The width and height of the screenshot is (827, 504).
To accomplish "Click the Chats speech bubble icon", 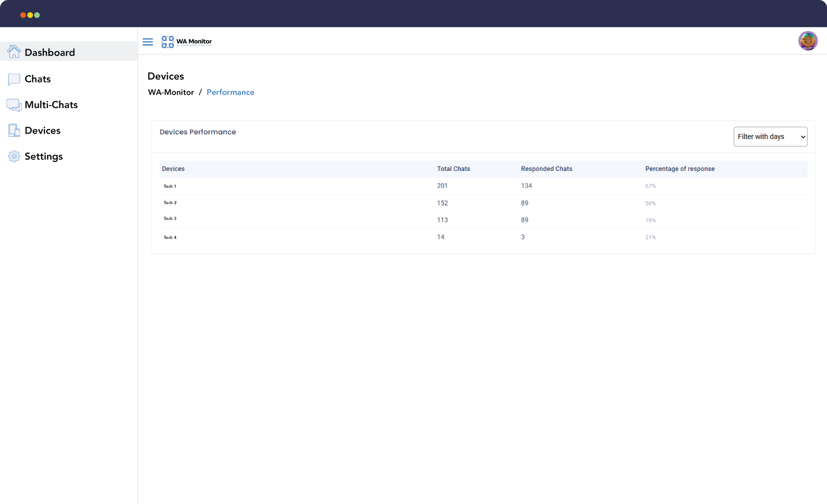I will tap(14, 79).
